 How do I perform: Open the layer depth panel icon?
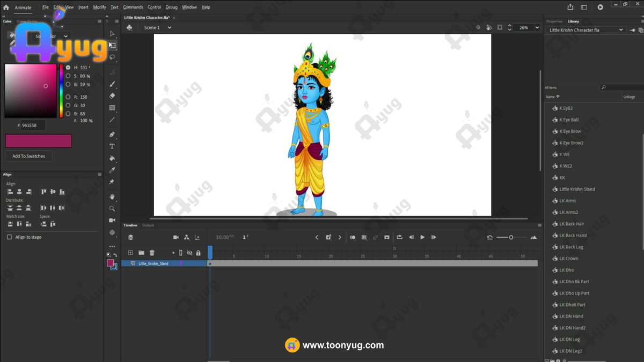pyautogui.click(x=197, y=237)
